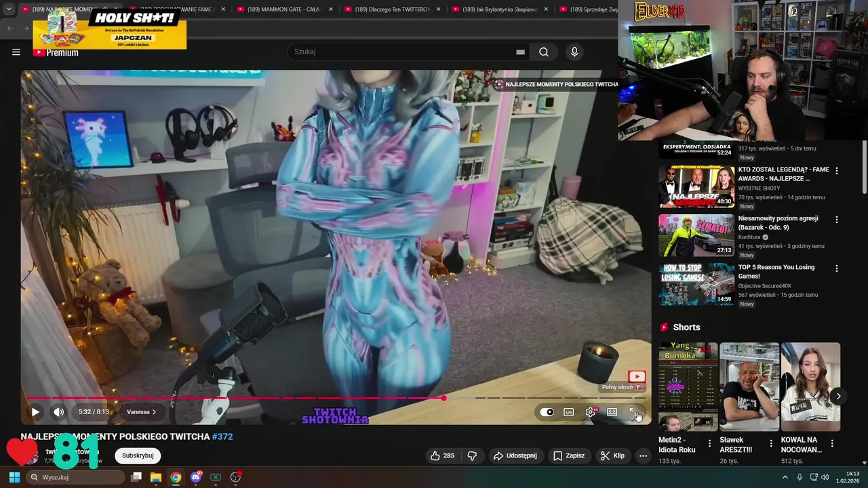Screen dimensions: 868x488
Task: Click the search magnifier button
Action: [544, 52]
